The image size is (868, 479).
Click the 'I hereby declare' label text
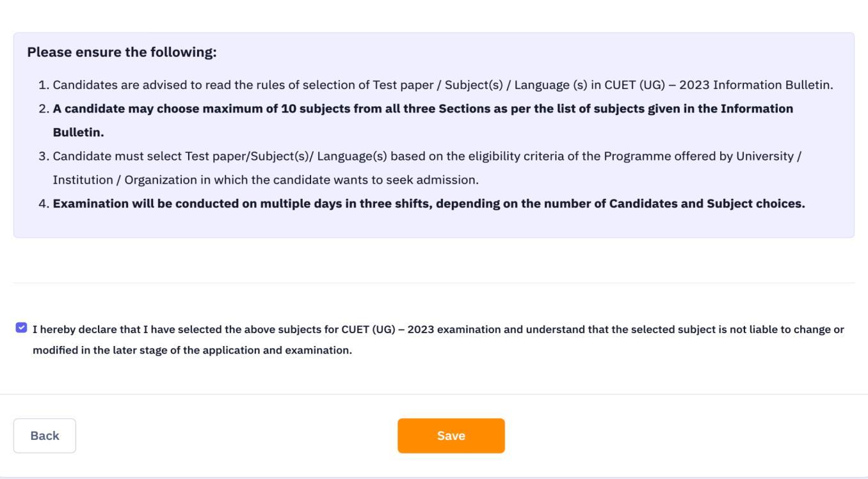pos(438,340)
